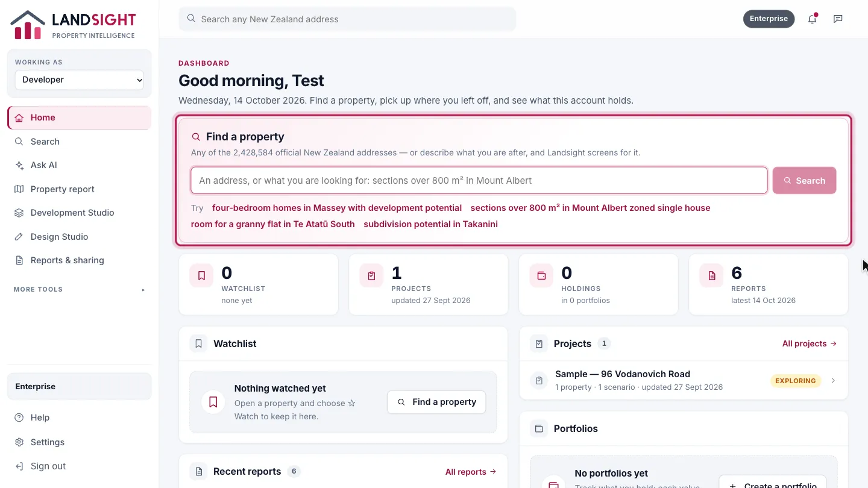
Task: Click the Reports document stat icon
Action: (711, 276)
